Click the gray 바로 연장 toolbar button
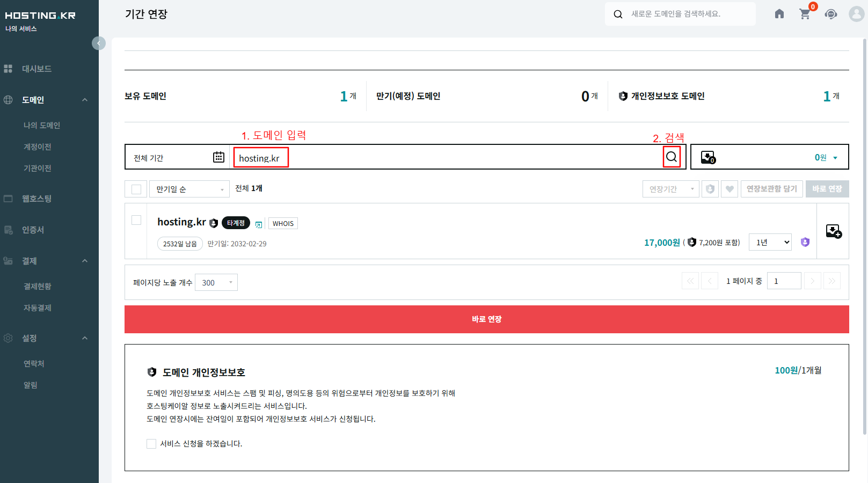 [827, 189]
